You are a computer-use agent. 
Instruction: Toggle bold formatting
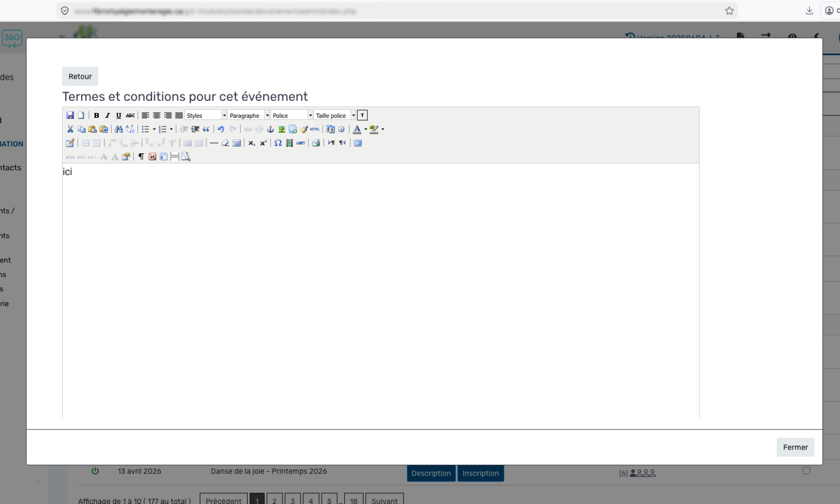pos(96,115)
